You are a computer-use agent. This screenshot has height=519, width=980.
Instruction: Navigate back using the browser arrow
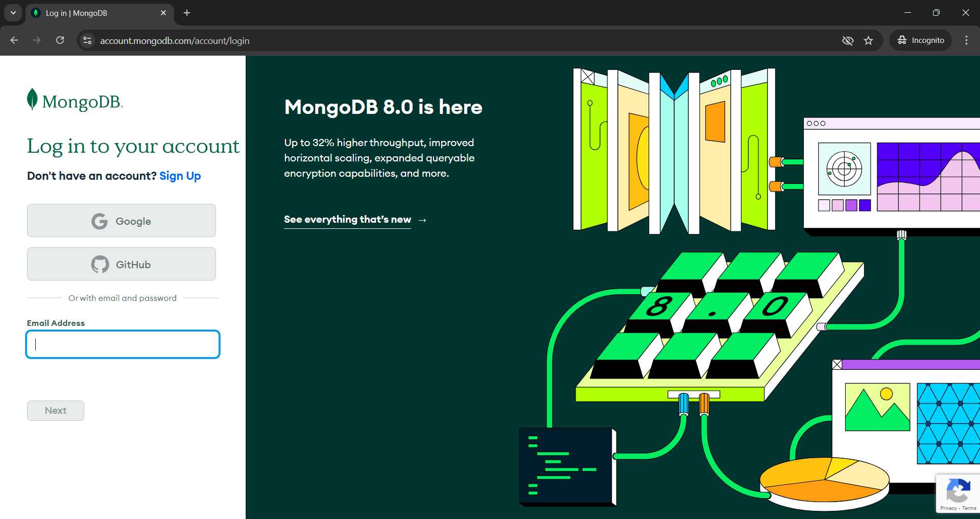click(x=14, y=40)
